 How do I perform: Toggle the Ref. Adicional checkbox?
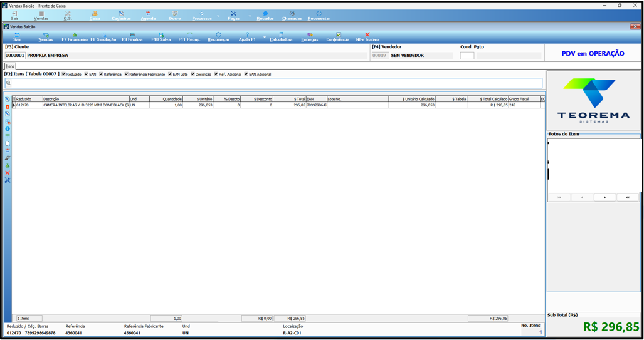(216, 75)
